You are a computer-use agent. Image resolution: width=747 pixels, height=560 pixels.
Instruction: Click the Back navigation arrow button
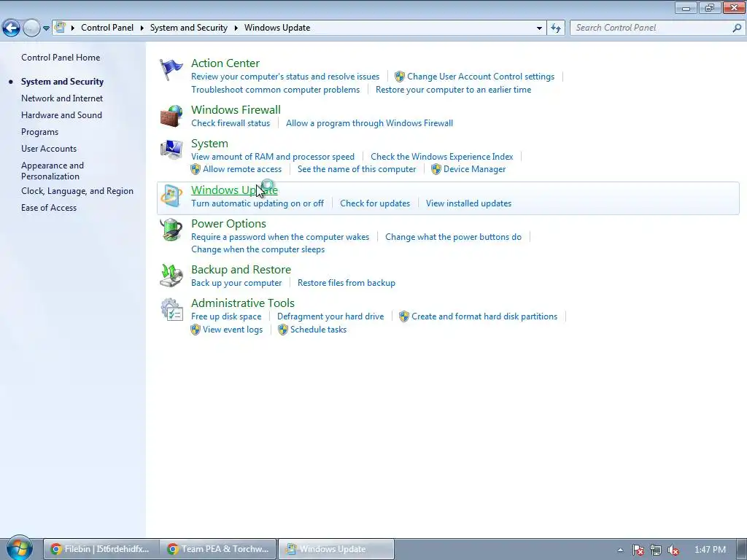pos(12,28)
